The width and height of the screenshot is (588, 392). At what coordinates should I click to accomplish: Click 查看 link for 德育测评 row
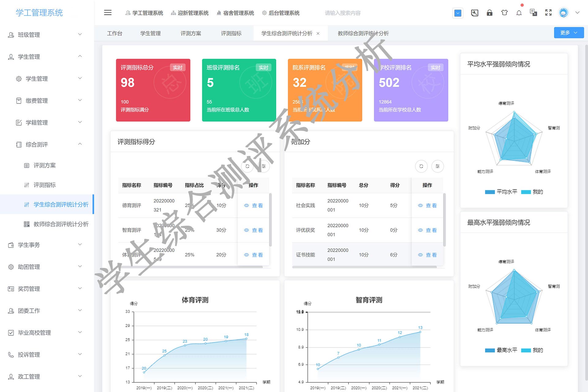tap(254, 205)
